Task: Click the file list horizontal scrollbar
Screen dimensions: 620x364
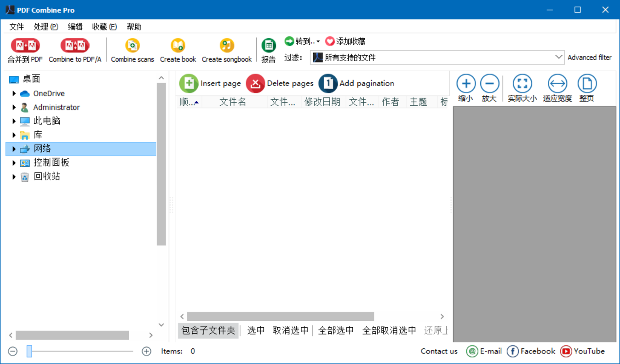Action: point(281,316)
